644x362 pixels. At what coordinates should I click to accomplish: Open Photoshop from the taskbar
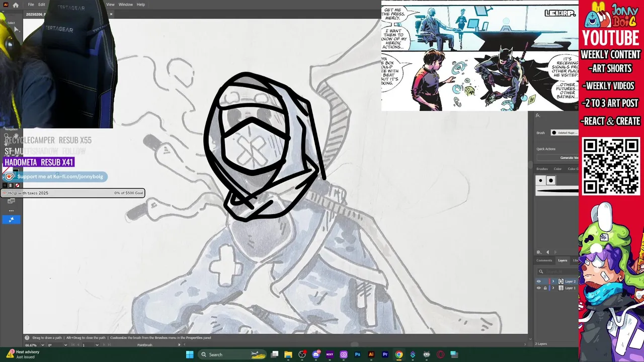(x=357, y=354)
